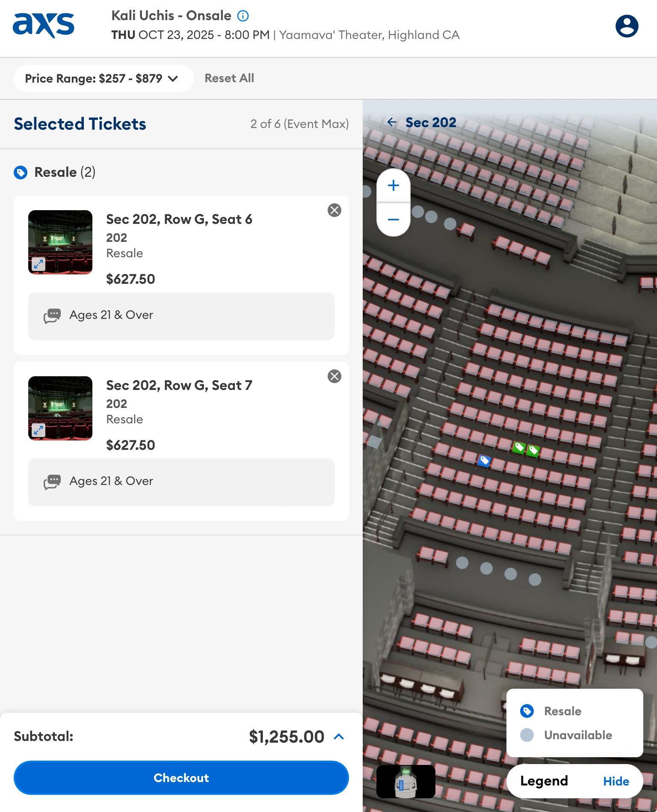This screenshot has width=657, height=812.
Task: Expand the seat view for Row G Seat 6
Action: (x=38, y=264)
